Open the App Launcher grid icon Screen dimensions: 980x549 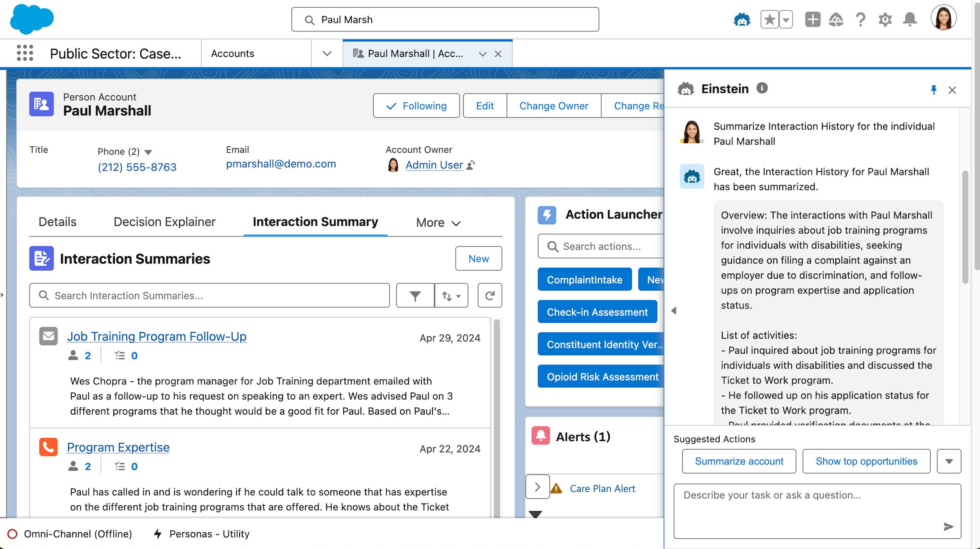(25, 53)
